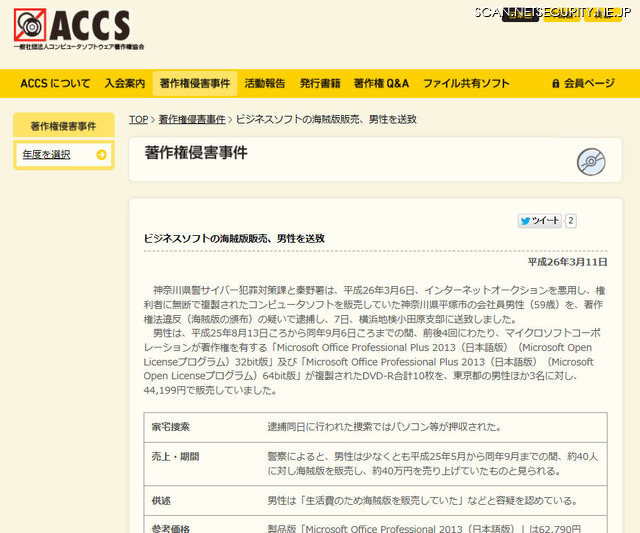Open the ACCSについて menu
Viewport: 640px width, 533px height.
point(55,84)
